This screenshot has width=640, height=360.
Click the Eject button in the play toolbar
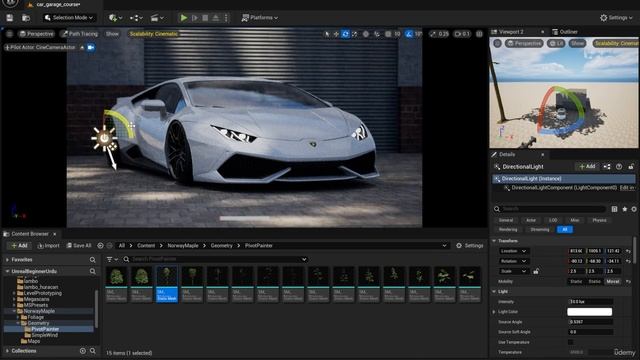pyautogui.click(x=216, y=18)
